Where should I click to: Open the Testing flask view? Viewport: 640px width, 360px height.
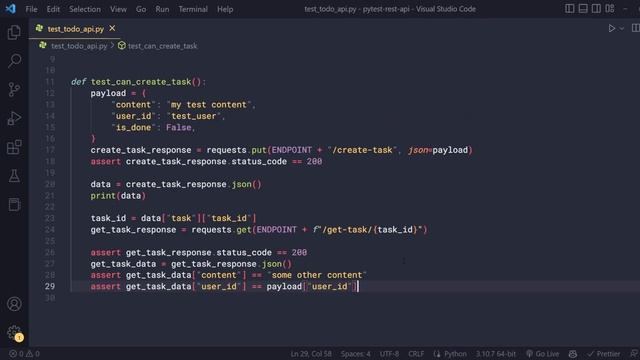[x=14, y=176]
